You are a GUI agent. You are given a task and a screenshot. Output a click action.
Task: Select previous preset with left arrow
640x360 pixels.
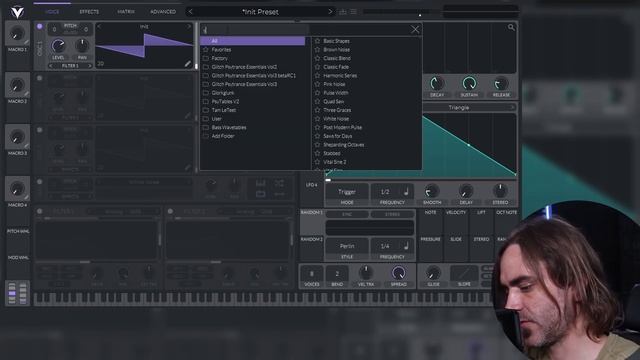(191, 12)
